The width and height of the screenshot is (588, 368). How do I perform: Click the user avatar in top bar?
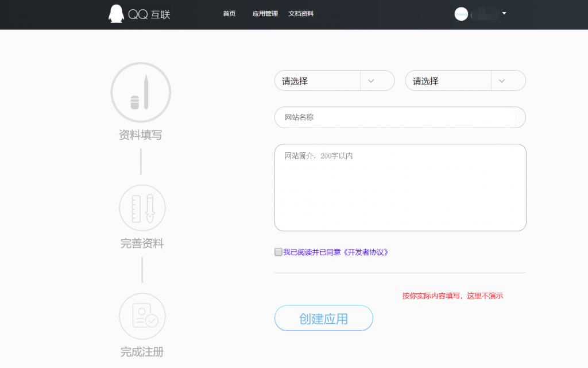(461, 14)
